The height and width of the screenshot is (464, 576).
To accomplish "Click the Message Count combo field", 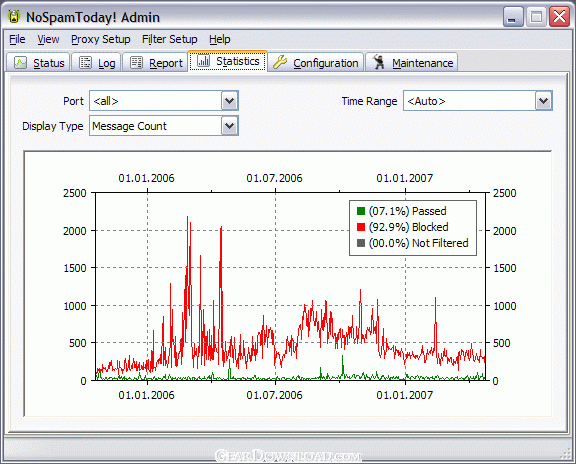I will click(x=164, y=126).
